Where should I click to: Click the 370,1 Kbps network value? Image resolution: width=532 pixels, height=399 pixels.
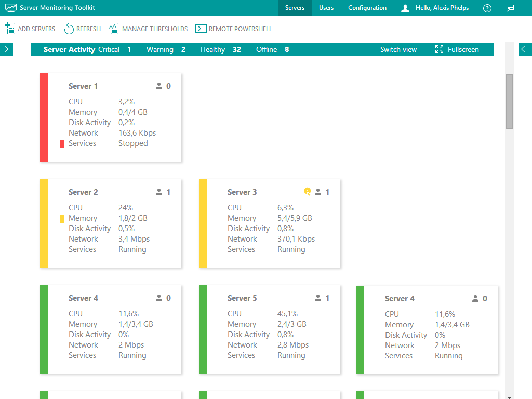[x=296, y=239]
